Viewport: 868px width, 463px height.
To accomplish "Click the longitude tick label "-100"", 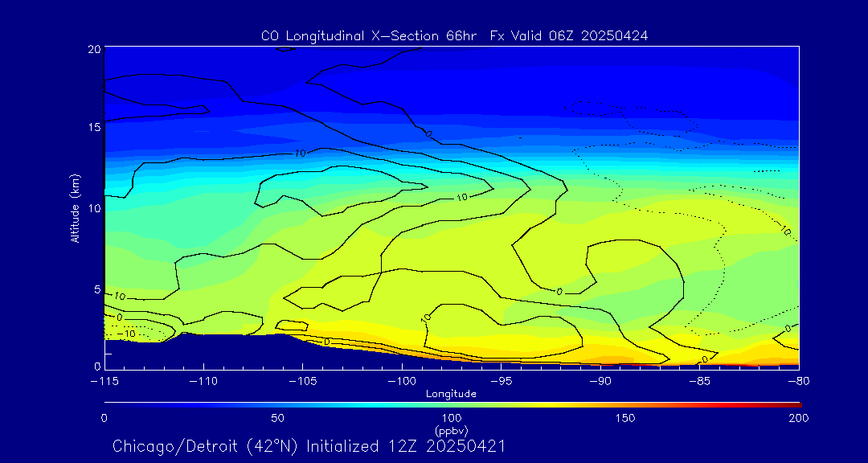I will (x=401, y=382).
